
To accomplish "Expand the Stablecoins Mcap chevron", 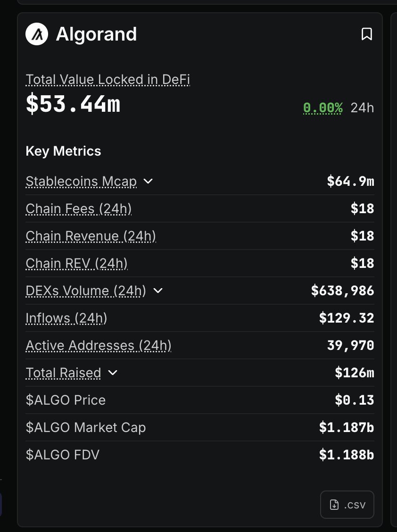I will click(148, 181).
